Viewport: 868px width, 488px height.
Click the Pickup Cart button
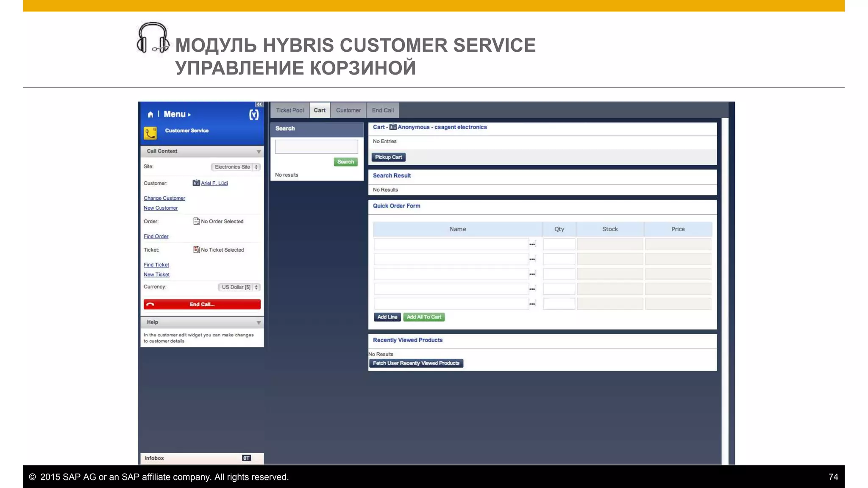tap(389, 157)
